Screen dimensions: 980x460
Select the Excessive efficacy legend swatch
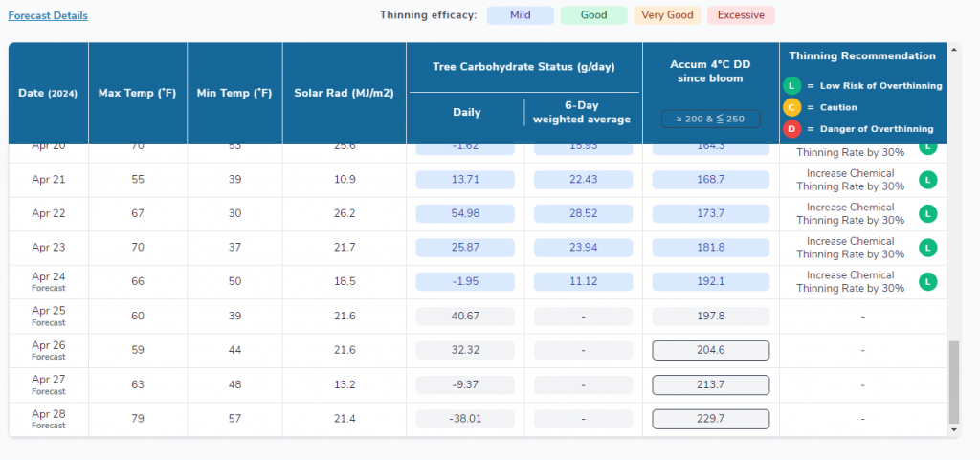(741, 15)
